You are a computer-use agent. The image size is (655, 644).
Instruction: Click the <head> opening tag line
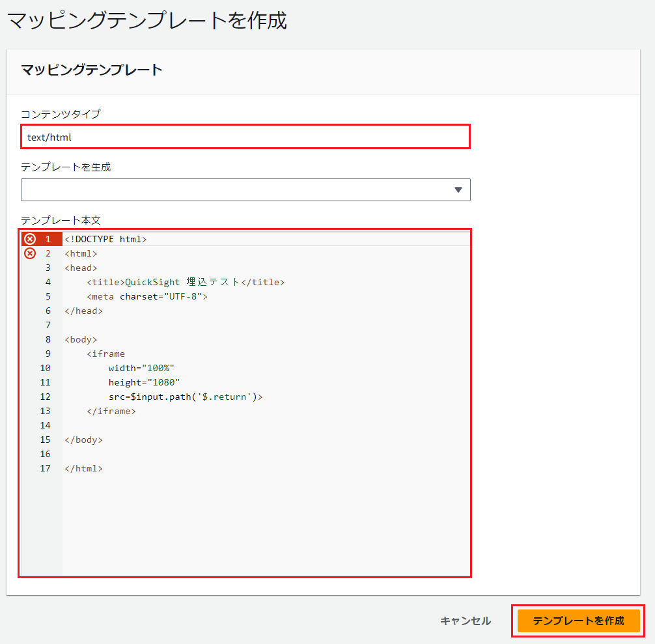[x=81, y=268]
